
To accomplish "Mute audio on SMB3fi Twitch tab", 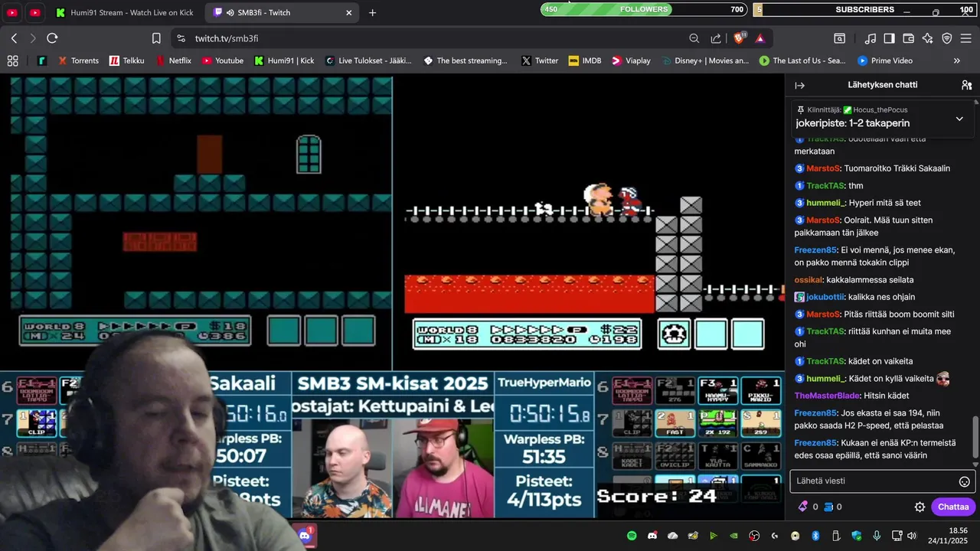I will pyautogui.click(x=230, y=12).
